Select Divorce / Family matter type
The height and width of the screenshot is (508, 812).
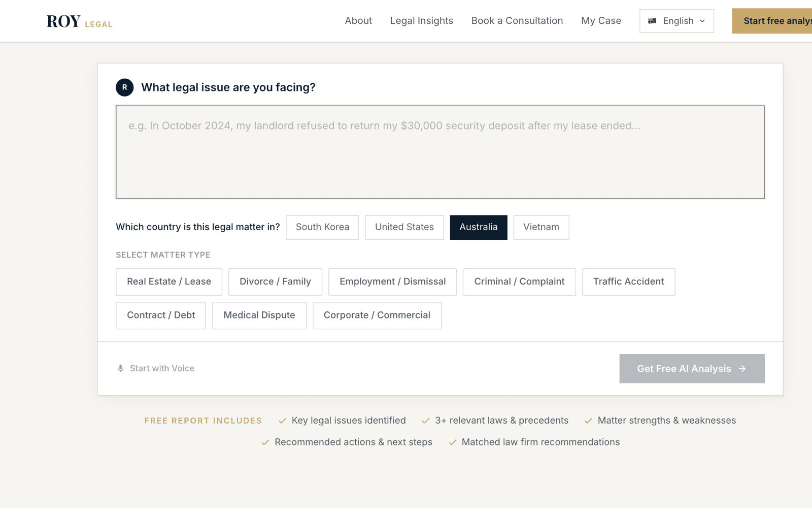click(275, 282)
